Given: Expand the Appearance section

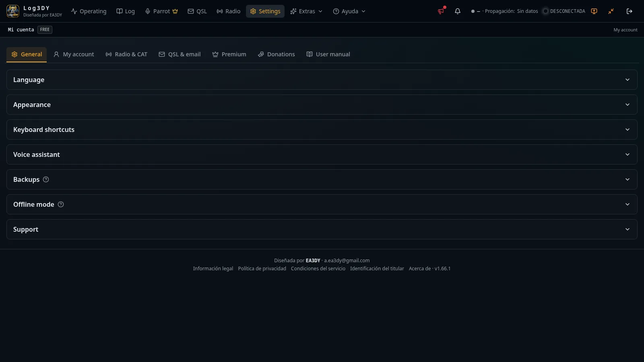Looking at the screenshot, I should click(322, 105).
